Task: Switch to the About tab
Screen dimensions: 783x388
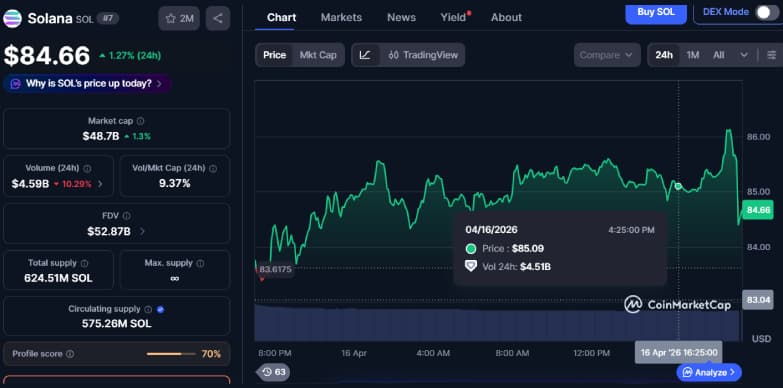Action: [x=506, y=17]
